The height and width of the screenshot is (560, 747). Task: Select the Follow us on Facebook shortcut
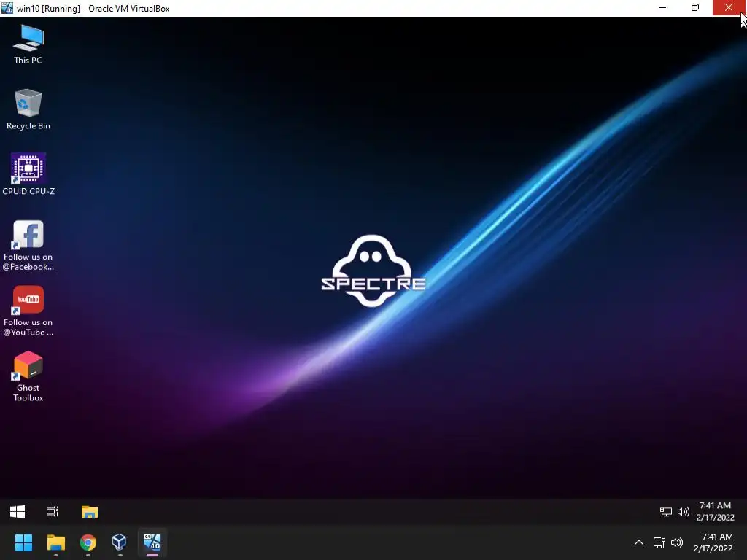[x=28, y=245]
